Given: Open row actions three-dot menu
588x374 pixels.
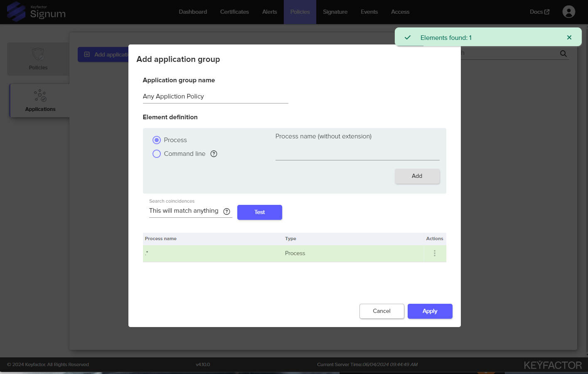Looking at the screenshot, I should point(434,253).
